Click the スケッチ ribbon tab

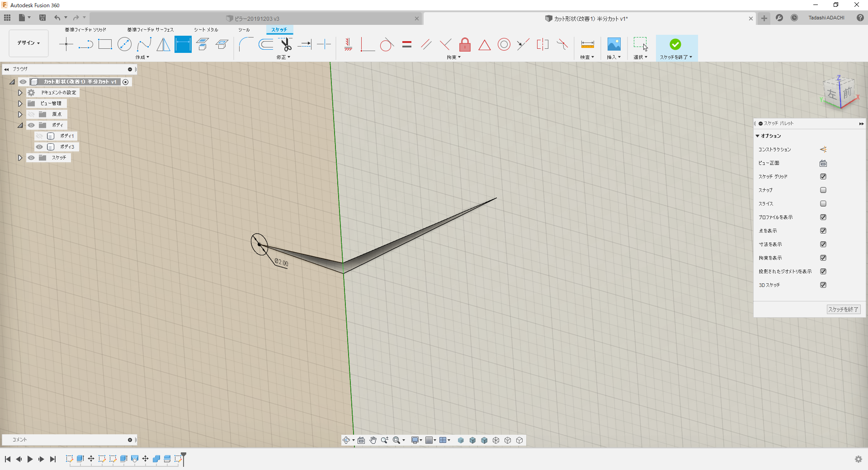[279, 30]
